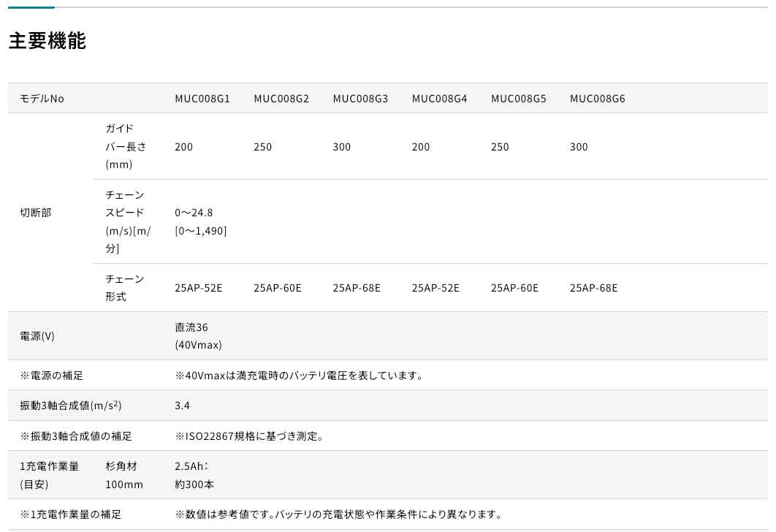Click guide bar length 200 under MUC008G1

tap(183, 147)
